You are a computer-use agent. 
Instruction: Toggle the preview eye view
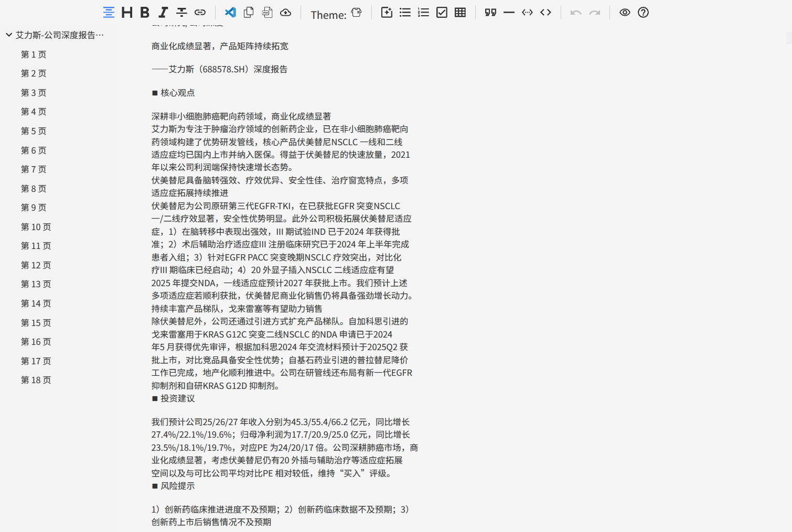point(625,12)
